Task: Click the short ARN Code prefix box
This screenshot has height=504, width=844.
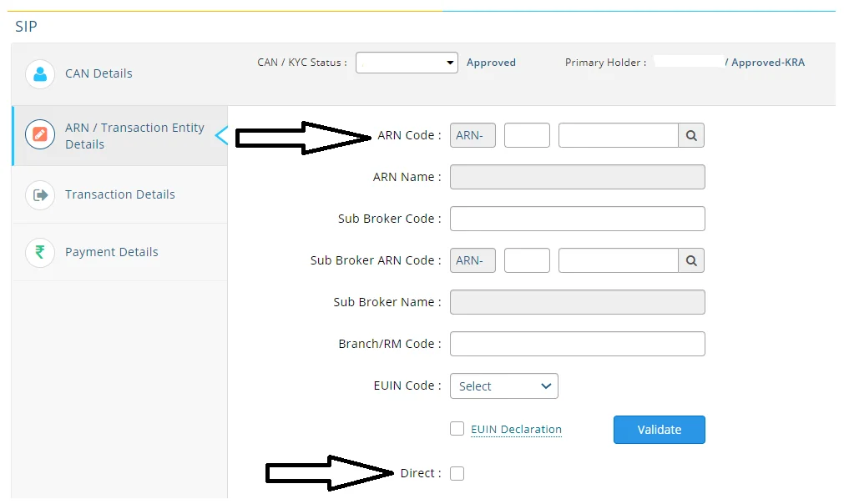Action: [527, 135]
